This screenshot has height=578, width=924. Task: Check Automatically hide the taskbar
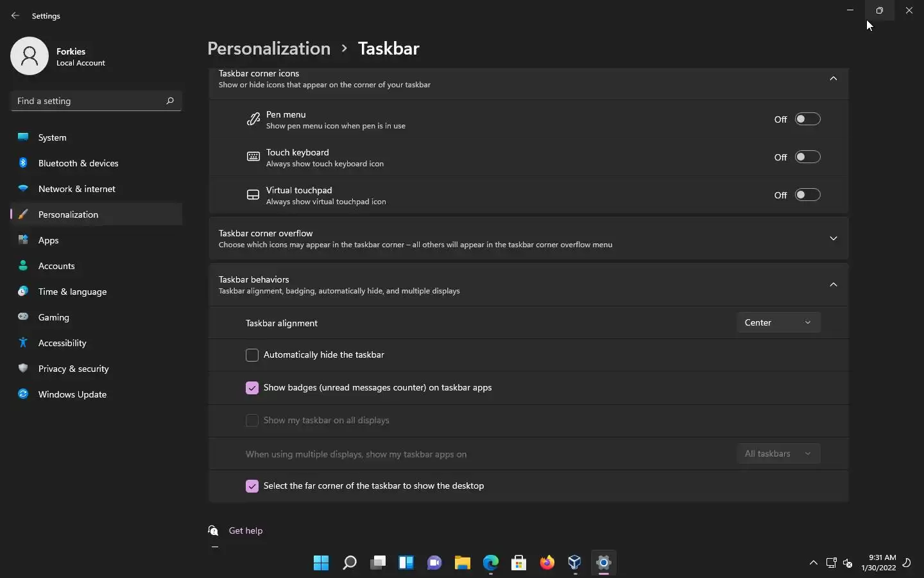tap(252, 355)
